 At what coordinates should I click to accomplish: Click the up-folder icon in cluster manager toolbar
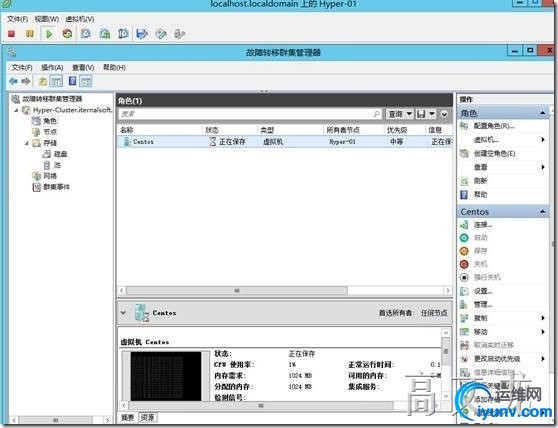click(x=43, y=81)
